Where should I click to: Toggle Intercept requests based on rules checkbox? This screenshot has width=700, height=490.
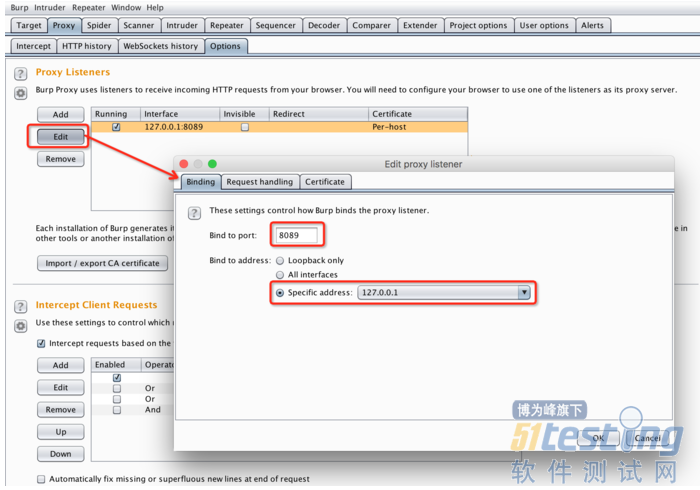(x=41, y=343)
